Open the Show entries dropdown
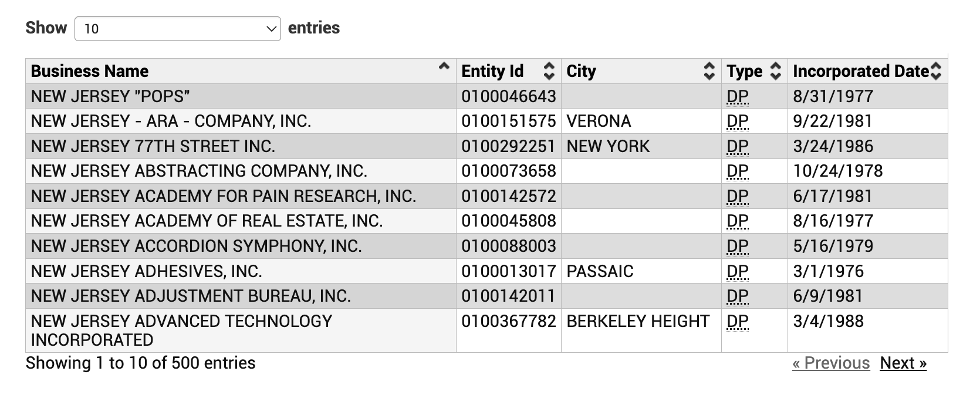The width and height of the screenshot is (980, 398). click(x=177, y=29)
